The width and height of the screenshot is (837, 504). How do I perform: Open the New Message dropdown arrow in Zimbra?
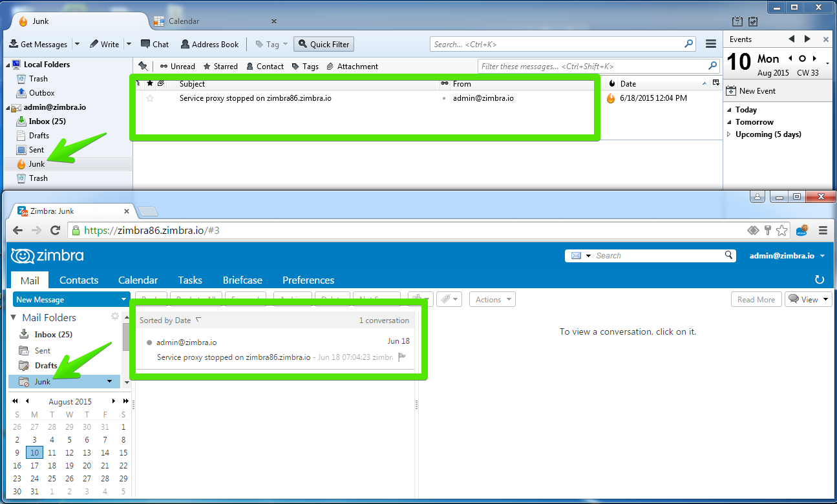tap(124, 299)
